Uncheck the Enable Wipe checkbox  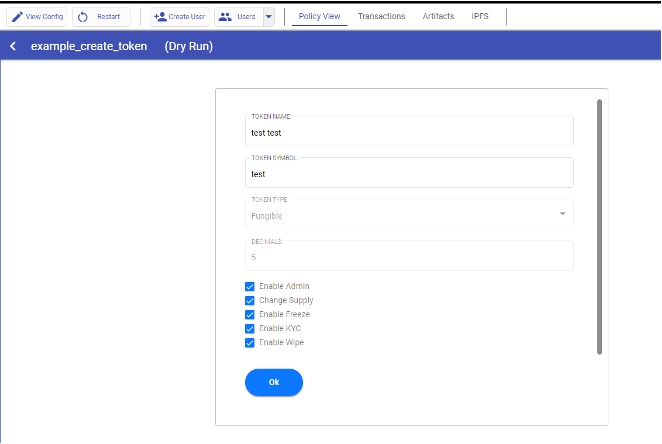pyautogui.click(x=250, y=342)
